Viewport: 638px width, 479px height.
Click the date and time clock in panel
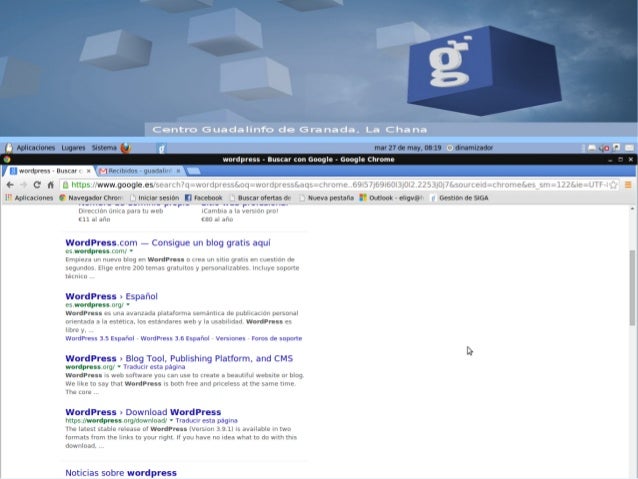coord(408,148)
